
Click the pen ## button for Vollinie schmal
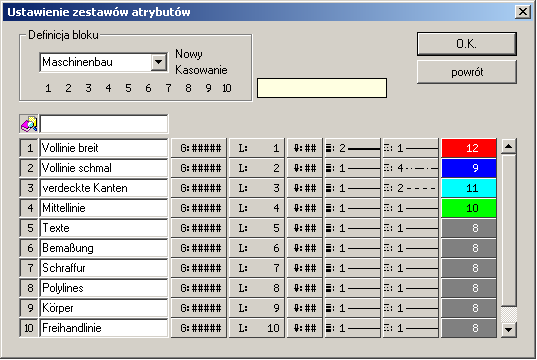click(x=305, y=168)
